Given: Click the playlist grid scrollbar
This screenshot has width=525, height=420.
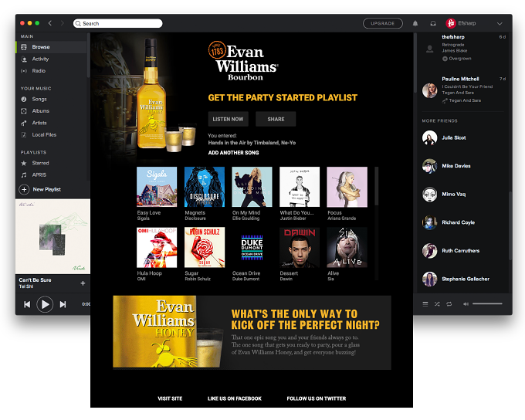Looking at the screenshot, I should click(376, 186).
